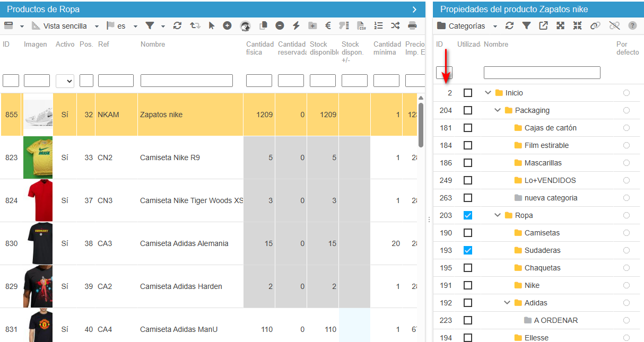
Task: Click the Nombre filter field in products grid
Action: (187, 81)
